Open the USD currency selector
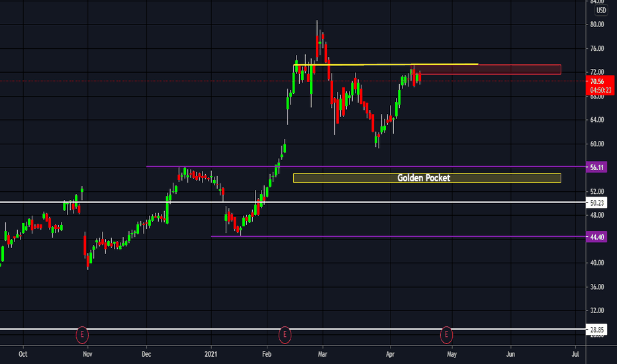617x364 pixels. pyautogui.click(x=601, y=11)
